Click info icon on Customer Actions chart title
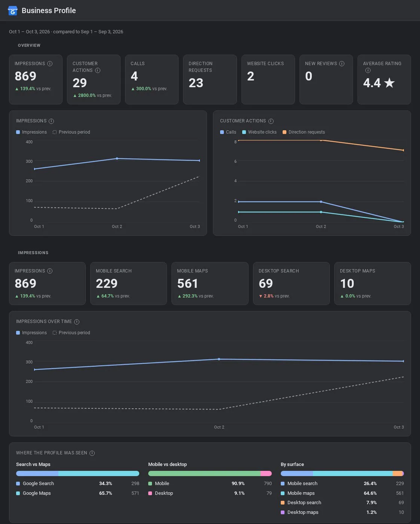The image size is (420, 524). (x=271, y=121)
